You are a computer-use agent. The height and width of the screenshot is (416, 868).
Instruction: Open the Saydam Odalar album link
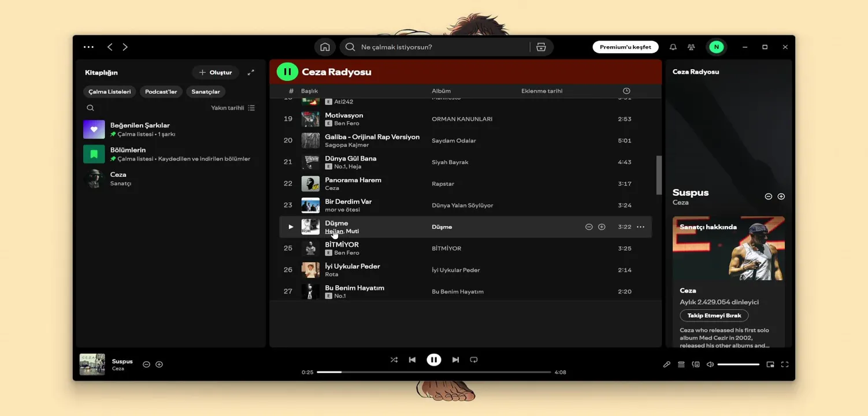[454, 140]
